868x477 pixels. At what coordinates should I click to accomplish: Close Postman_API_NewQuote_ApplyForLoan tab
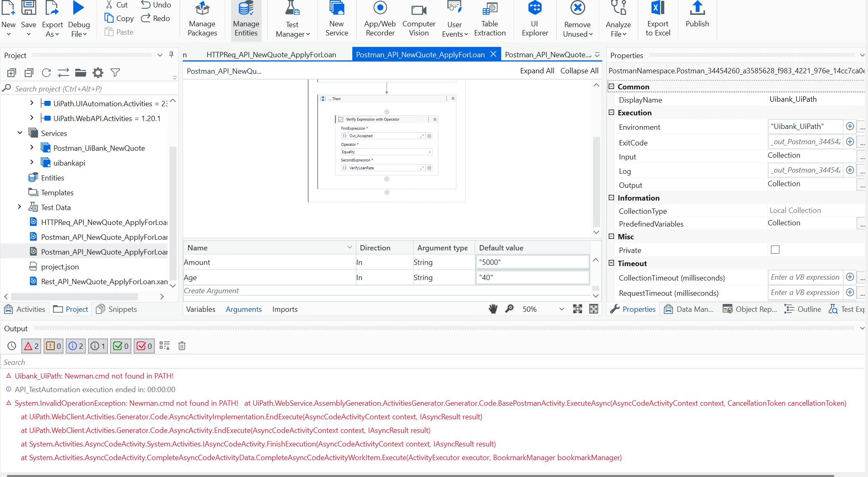click(493, 54)
